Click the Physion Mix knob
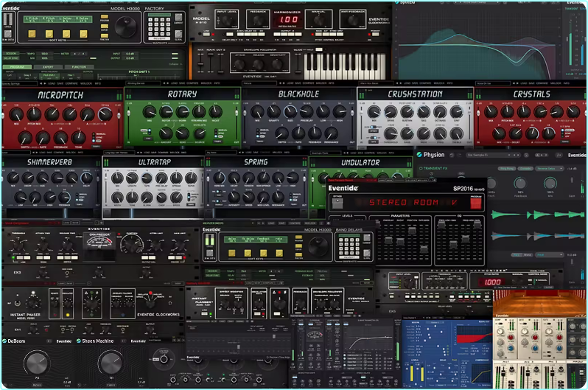This screenshot has width=588, height=390. [x=550, y=183]
